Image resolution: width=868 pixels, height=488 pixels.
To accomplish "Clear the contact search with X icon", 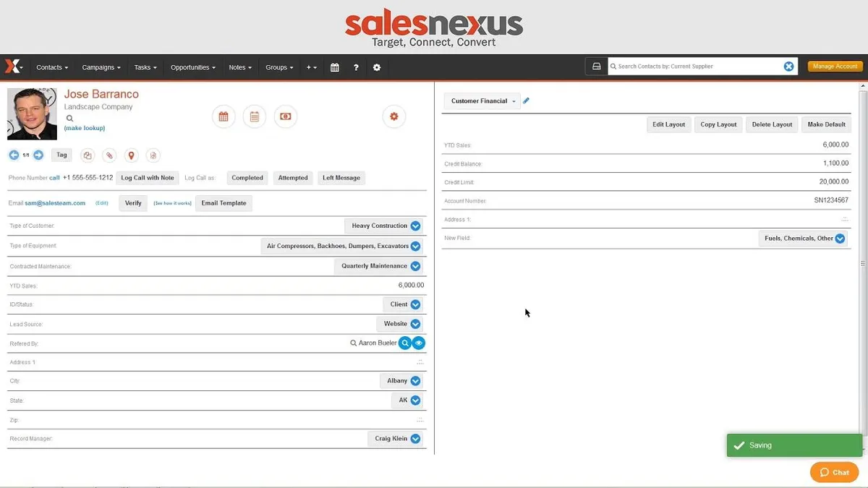I will 789,67.
